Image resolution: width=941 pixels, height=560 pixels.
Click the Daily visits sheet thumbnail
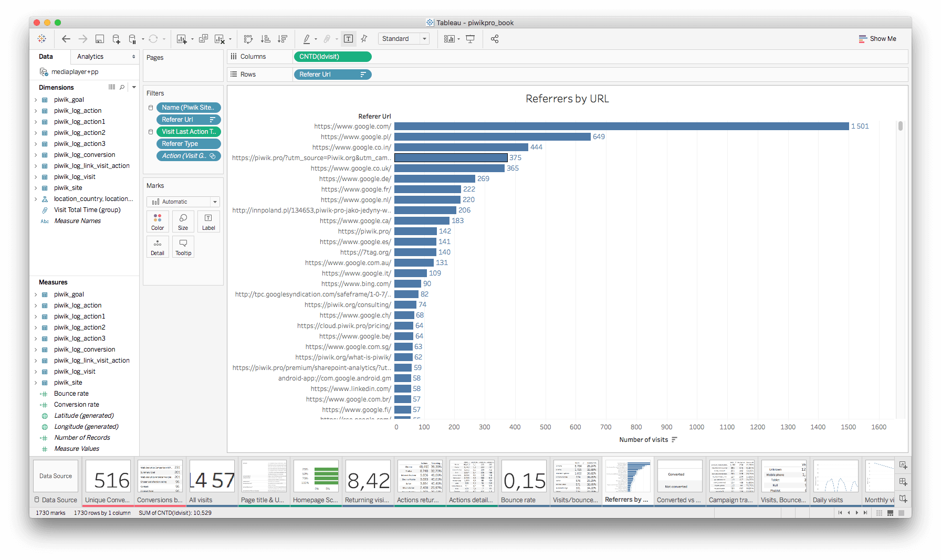835,477
